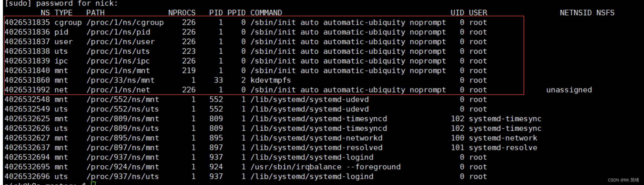Viewport: 644px width, 185px height.
Task: Click the systemd-resolve user name
Action: [x=503, y=147]
